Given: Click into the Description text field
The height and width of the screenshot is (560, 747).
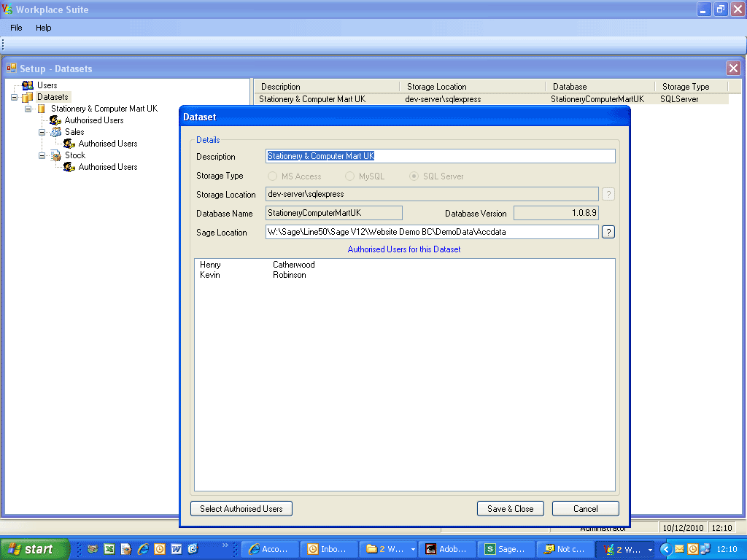Looking at the screenshot, I should click(x=440, y=156).
